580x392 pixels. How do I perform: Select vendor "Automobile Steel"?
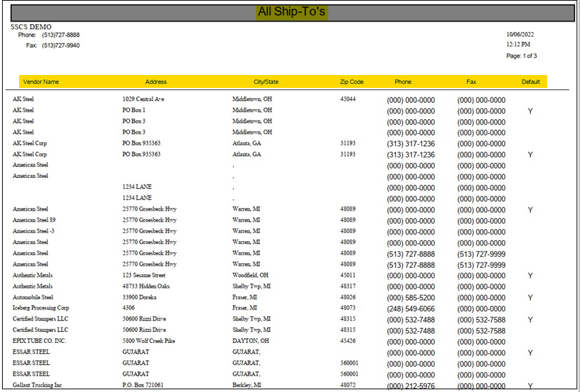pos(33,297)
